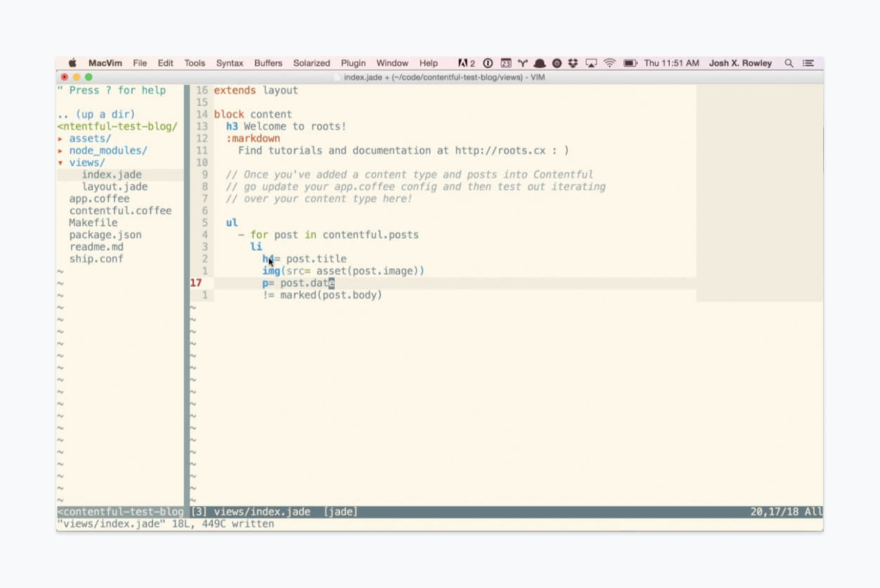Viewport: 880px width, 588px height.
Task: Click the Adobe icon in menu bar
Action: click(x=463, y=63)
